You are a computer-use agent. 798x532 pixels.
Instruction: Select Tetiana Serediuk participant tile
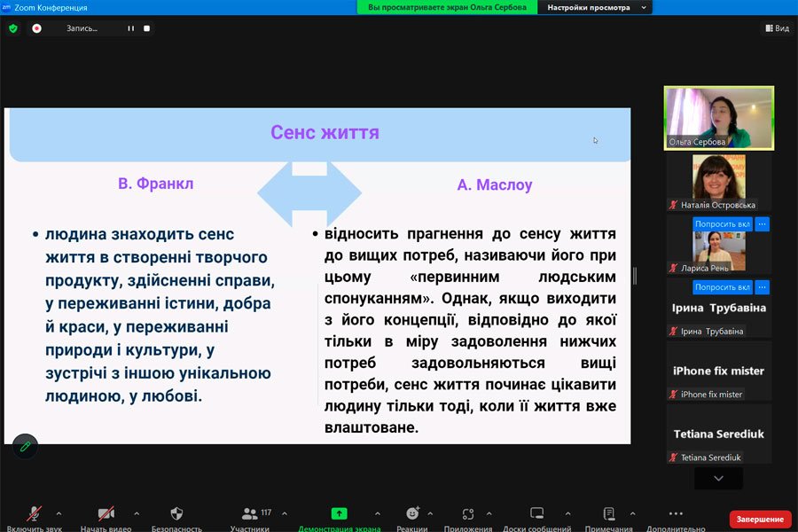pos(718,434)
